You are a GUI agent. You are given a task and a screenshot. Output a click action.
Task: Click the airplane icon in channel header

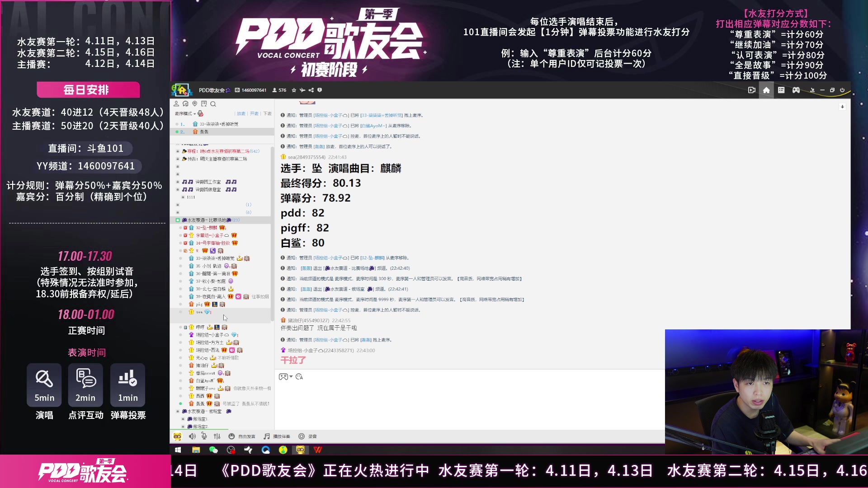coord(302,90)
